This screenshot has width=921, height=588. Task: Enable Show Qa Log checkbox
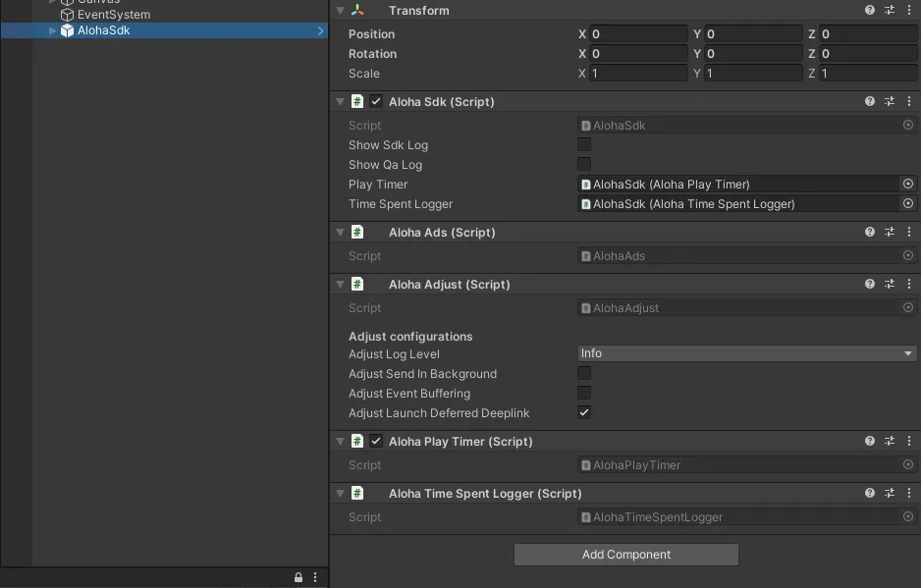[x=584, y=164]
